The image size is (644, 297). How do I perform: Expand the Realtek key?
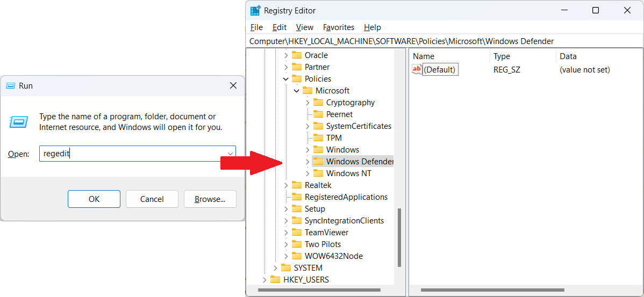[x=287, y=185]
